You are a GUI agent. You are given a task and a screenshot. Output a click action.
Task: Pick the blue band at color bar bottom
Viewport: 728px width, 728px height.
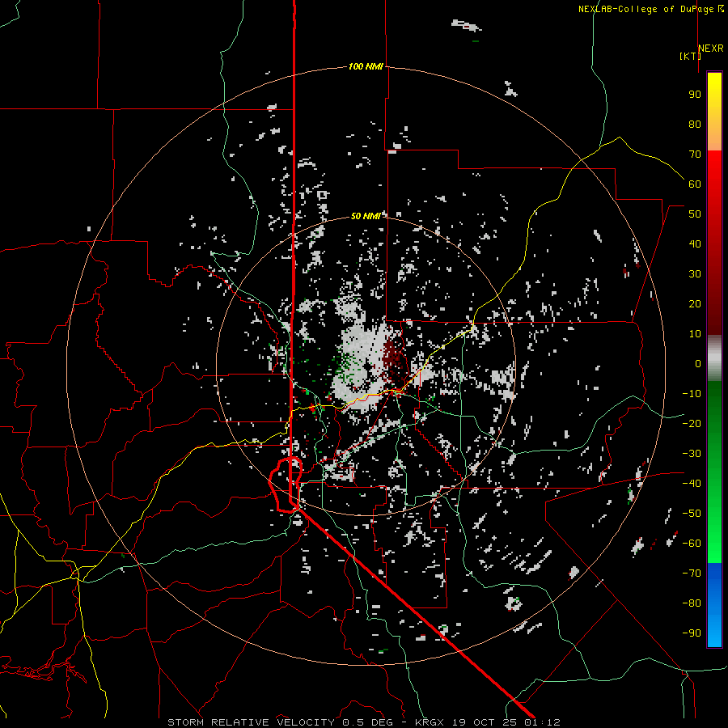[714, 605]
